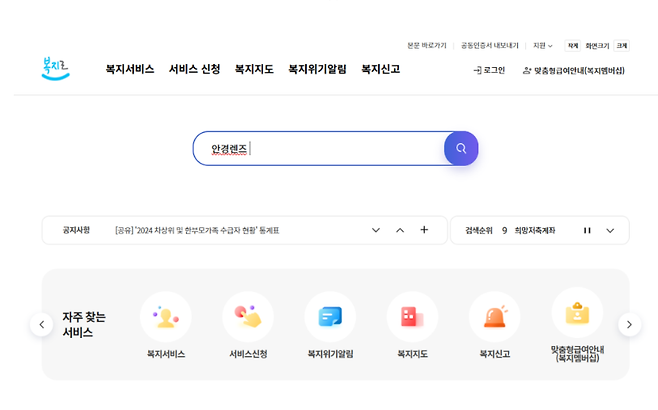Open the 맞춤형급여안내 shortcut icon

pos(577,313)
